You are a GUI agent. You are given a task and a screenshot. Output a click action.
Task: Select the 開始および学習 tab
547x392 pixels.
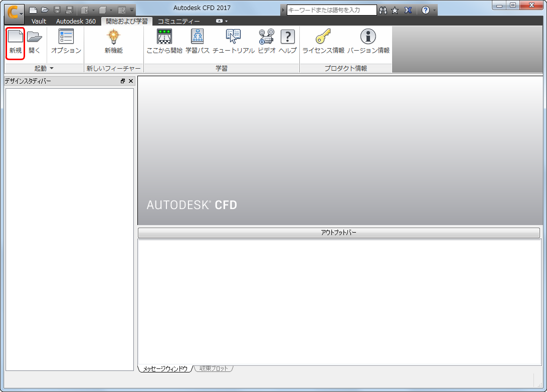[x=127, y=21]
